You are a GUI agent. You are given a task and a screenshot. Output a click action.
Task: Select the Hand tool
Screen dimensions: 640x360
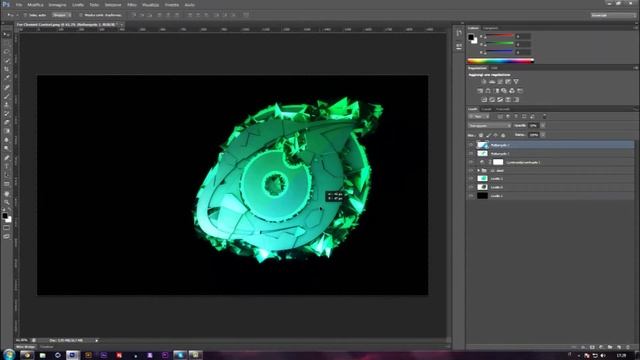pyautogui.click(x=7, y=193)
